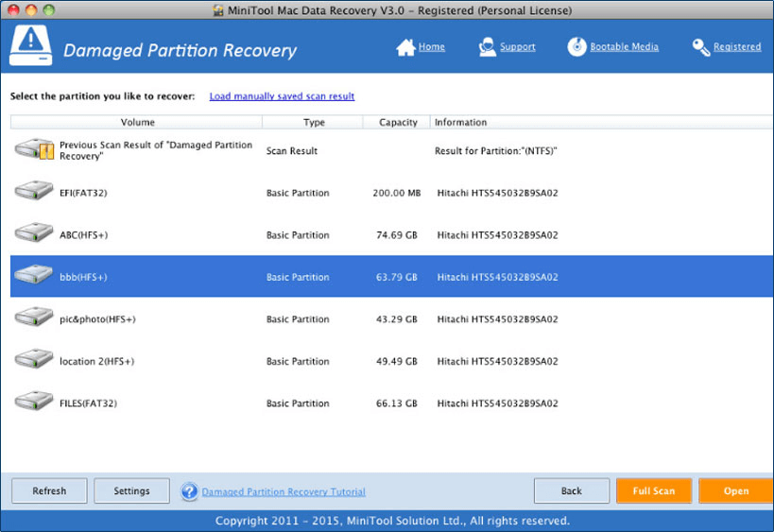Click the Previous Scan Result drive icon

pos(34,149)
